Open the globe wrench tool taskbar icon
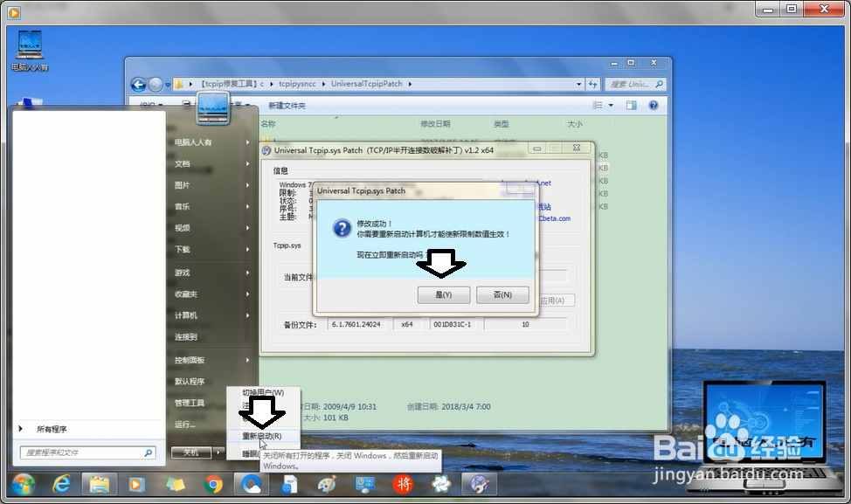Screen dimensions: 851x504 click(x=479, y=484)
